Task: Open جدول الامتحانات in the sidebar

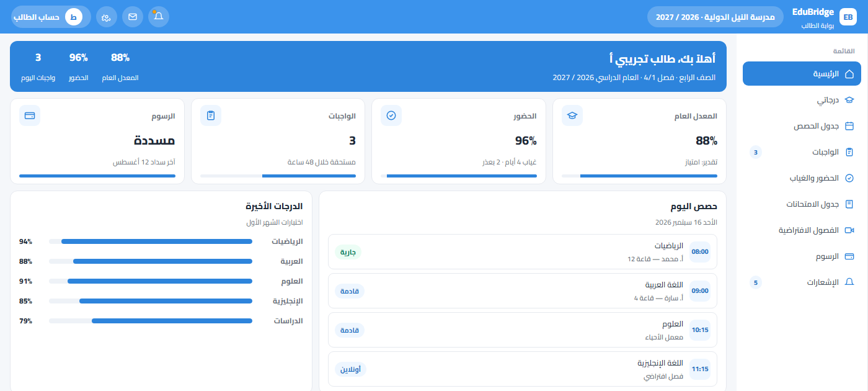Action: 802,204
